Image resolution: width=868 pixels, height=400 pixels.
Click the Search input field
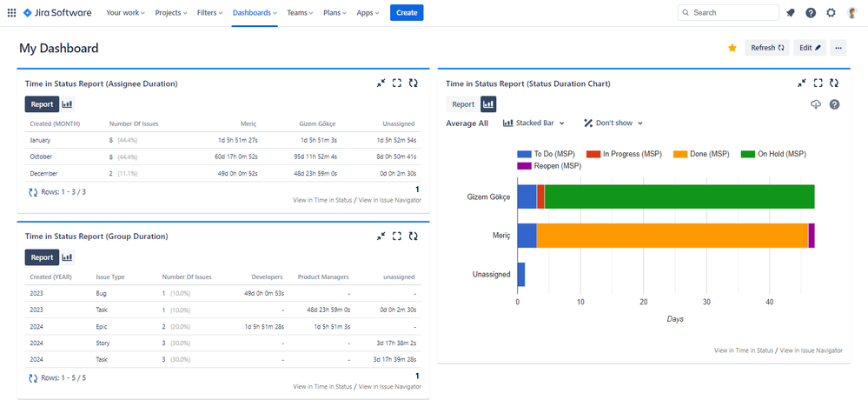tap(728, 13)
